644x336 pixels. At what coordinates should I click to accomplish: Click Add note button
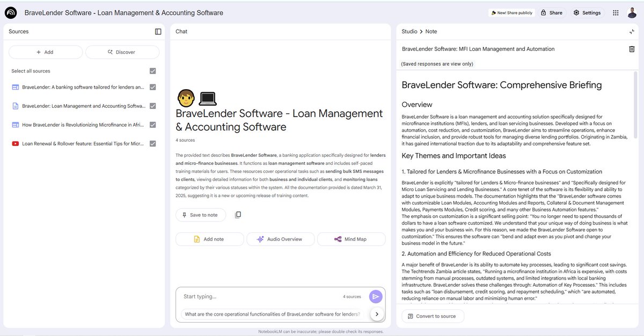pyautogui.click(x=210, y=239)
